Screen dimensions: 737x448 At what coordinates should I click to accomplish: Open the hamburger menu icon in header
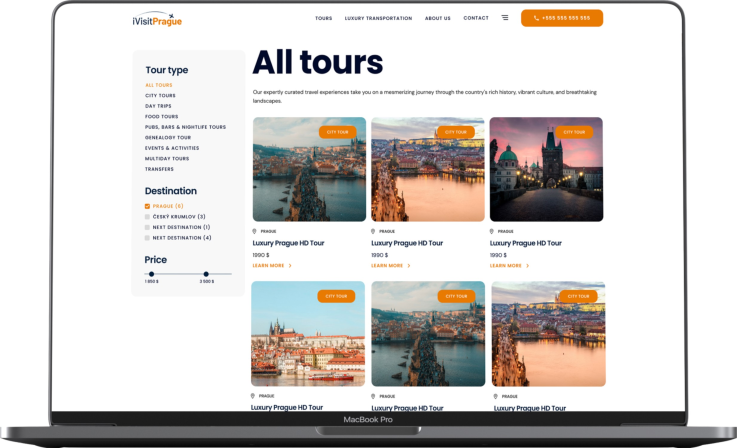click(505, 18)
